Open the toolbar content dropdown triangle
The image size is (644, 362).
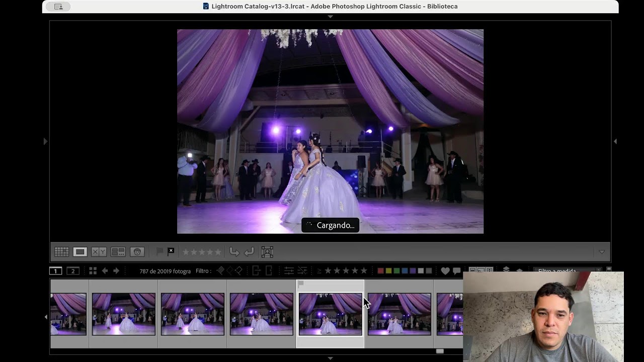pyautogui.click(x=602, y=252)
